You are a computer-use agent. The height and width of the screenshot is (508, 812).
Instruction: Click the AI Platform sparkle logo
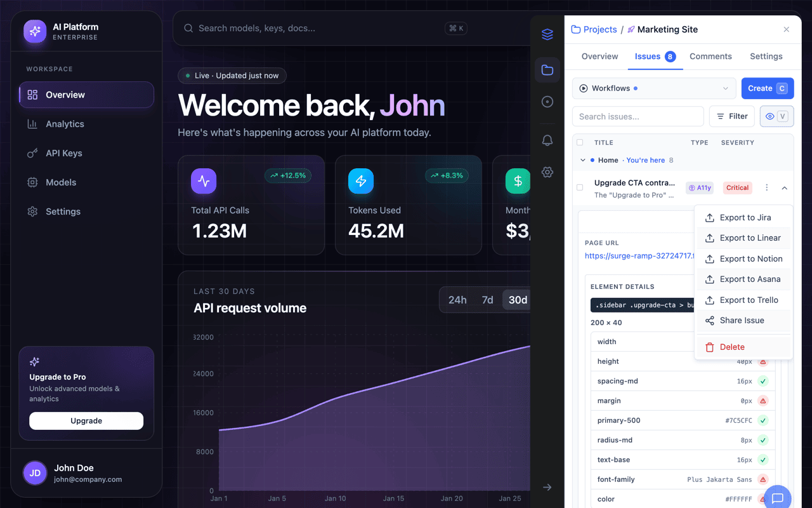click(35, 31)
